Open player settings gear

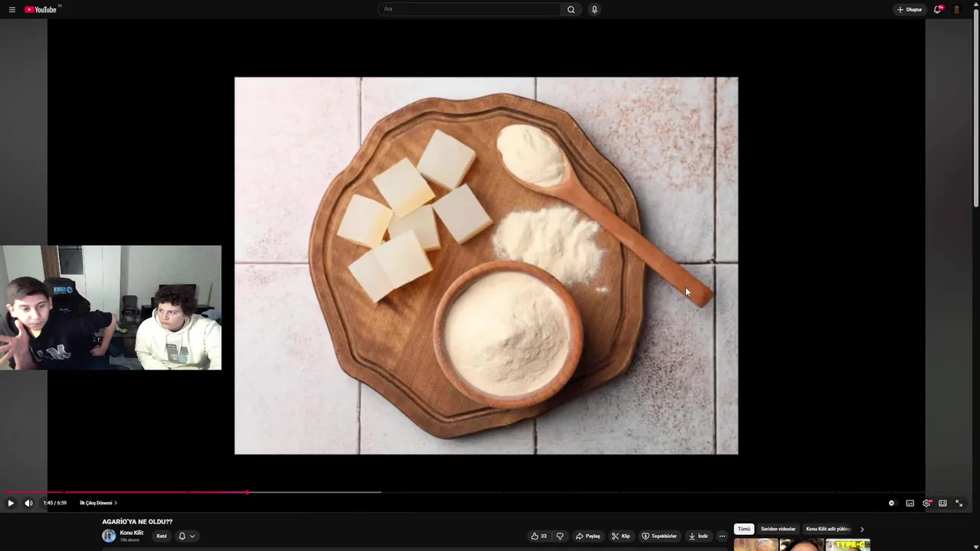(926, 503)
